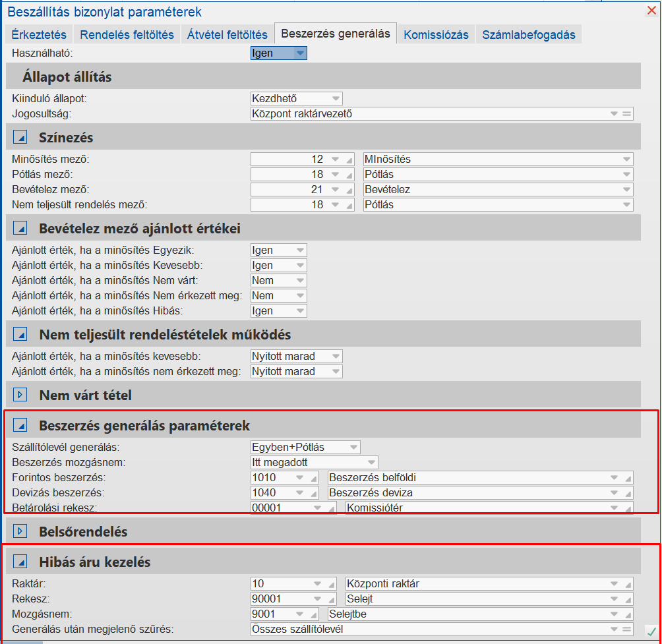Collapse the Színezés section
The height and width of the screenshot is (644, 662).
pyautogui.click(x=20, y=137)
